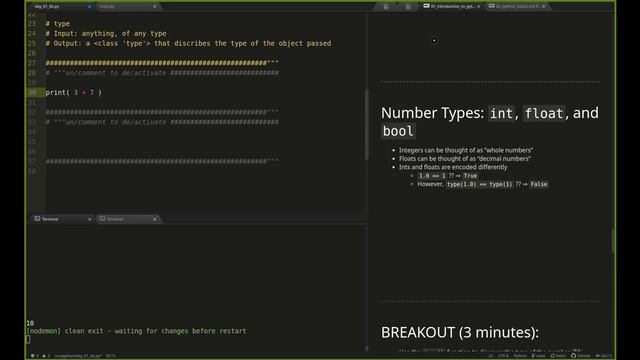Close the first Terminal tab
Screen dimensions: 640x360
pos(89,219)
